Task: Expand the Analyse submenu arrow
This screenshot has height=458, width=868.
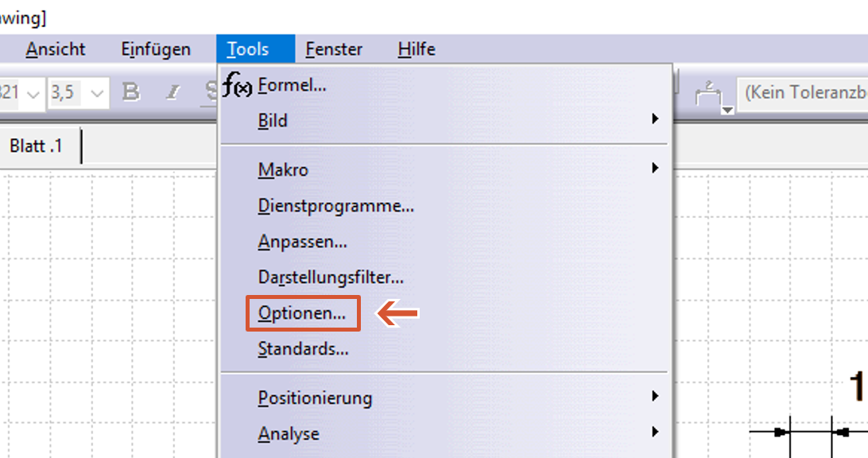Action: (x=655, y=433)
